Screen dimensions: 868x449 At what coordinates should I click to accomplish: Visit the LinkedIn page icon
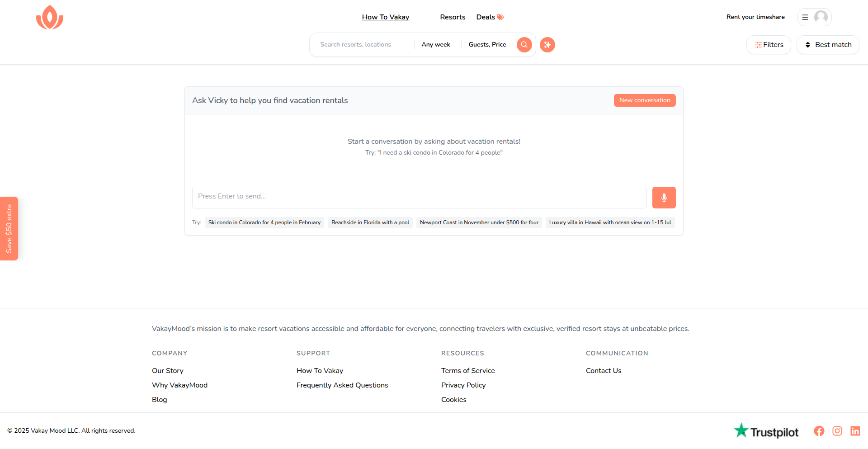[x=855, y=431]
